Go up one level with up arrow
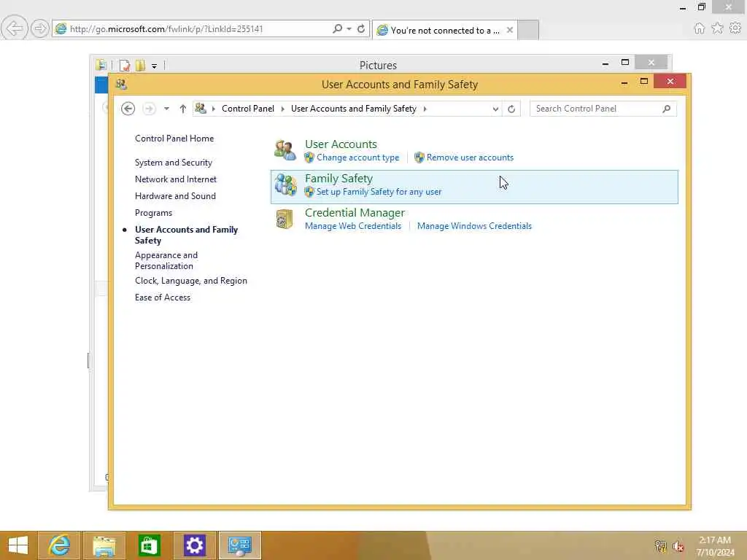This screenshot has width=747, height=560. (182, 109)
